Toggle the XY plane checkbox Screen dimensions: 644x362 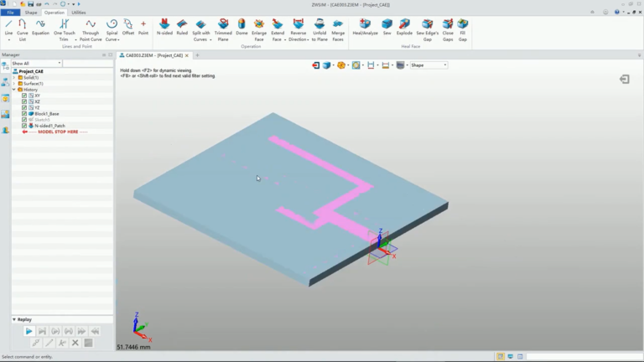tap(24, 96)
